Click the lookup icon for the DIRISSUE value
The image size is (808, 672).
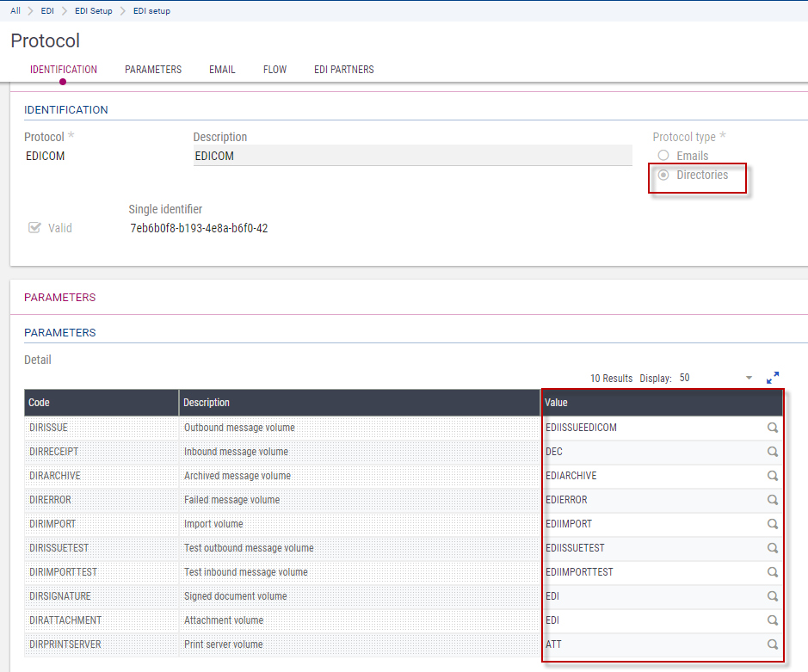tap(773, 428)
